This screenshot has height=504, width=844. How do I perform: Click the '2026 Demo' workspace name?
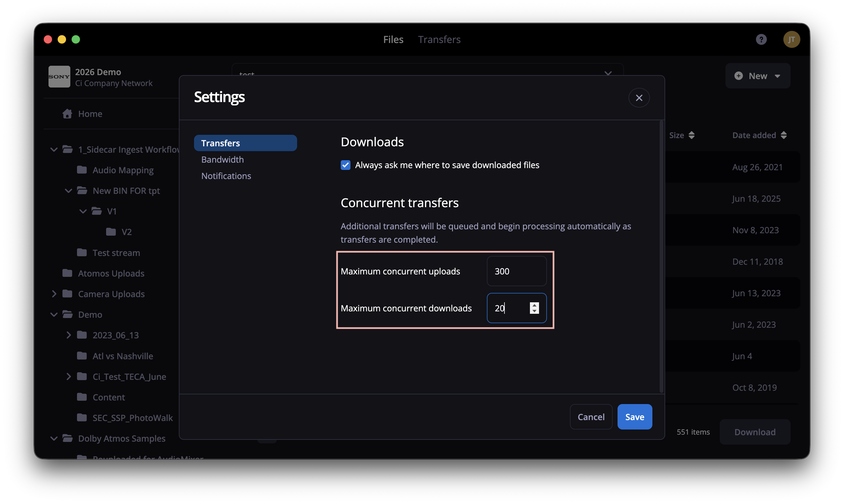pyautogui.click(x=98, y=72)
